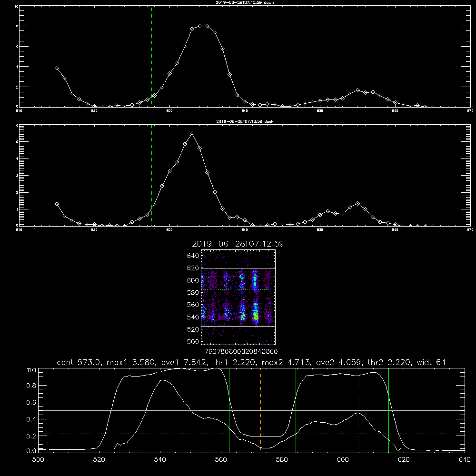Click the x-axis number string below spectral image
Screen dimensions: 476x476
(241, 352)
